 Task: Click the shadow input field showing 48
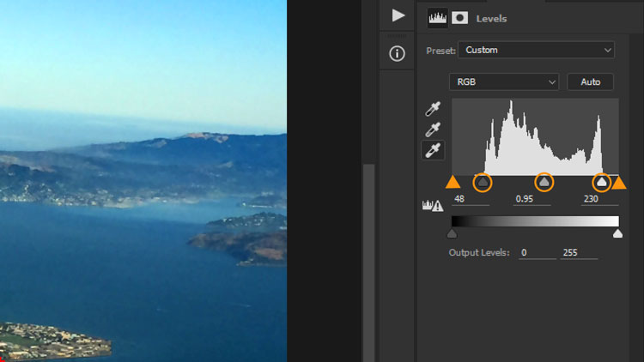471,199
